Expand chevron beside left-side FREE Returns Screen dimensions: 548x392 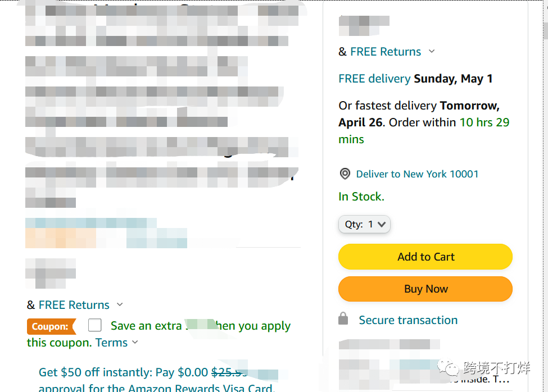tap(120, 305)
